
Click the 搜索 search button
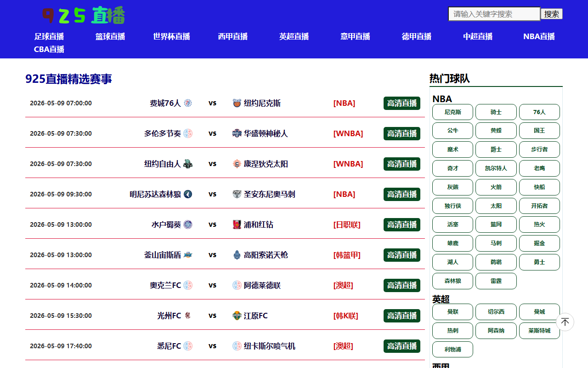pos(552,14)
